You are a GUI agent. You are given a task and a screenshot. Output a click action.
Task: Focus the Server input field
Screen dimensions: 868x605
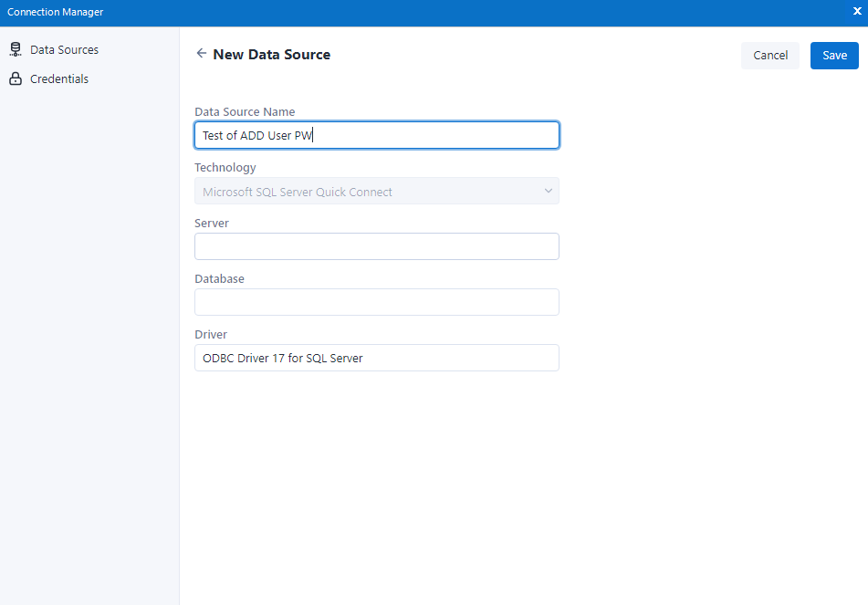click(376, 246)
